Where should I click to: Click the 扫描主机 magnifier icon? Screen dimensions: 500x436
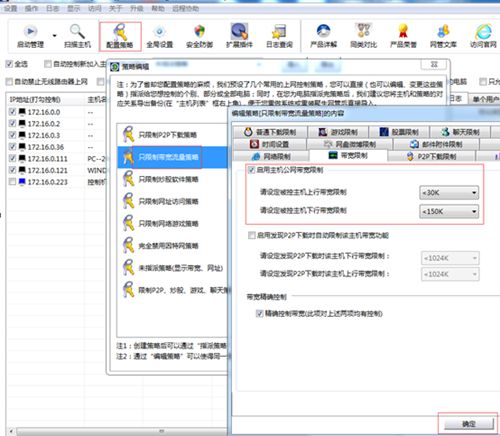(x=77, y=32)
